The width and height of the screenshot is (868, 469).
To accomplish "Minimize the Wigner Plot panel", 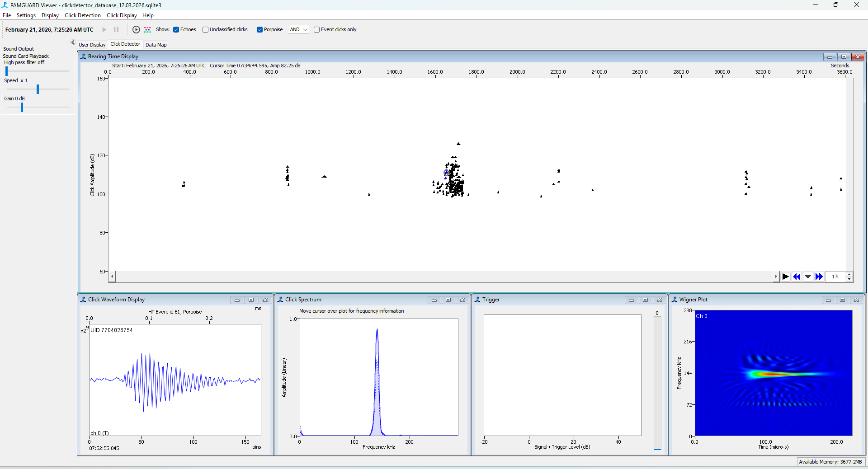I will click(828, 300).
